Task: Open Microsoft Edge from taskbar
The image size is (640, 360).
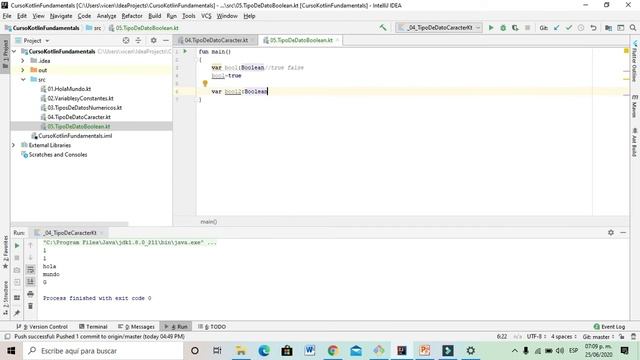Action: tap(264, 351)
